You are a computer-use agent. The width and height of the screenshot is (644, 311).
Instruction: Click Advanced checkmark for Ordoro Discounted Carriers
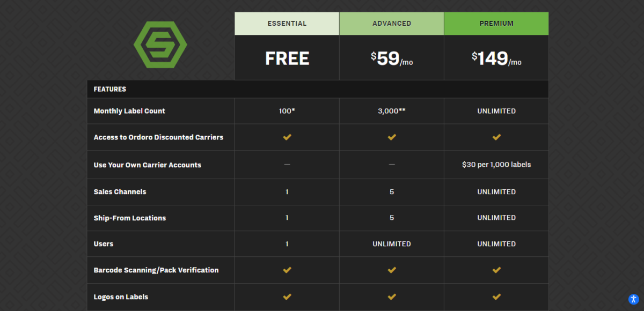(392, 137)
